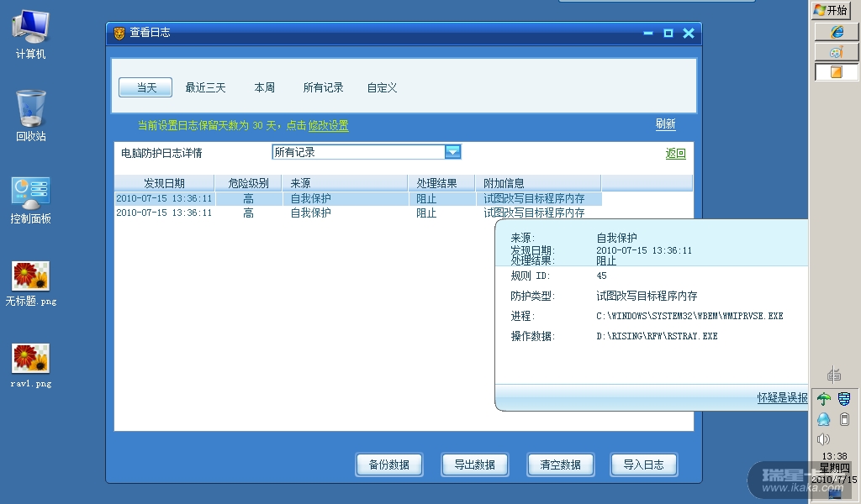The image size is (861, 504).
Task: Click the lion logo in 查看日志 title bar
Action: click(x=119, y=33)
